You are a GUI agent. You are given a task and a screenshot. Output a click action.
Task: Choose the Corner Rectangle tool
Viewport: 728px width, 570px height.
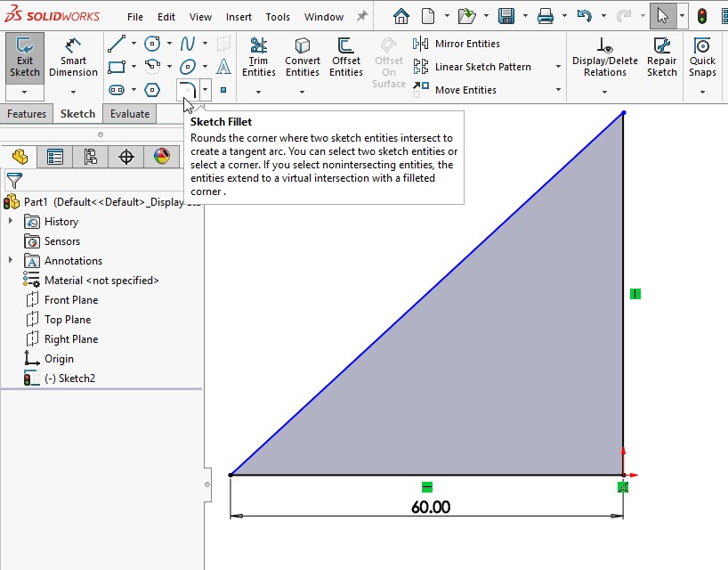pos(116,67)
